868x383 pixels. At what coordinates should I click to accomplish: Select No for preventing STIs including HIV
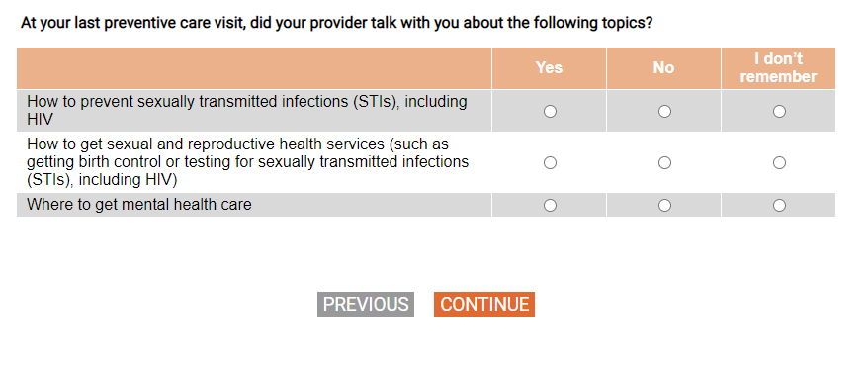[x=664, y=112]
